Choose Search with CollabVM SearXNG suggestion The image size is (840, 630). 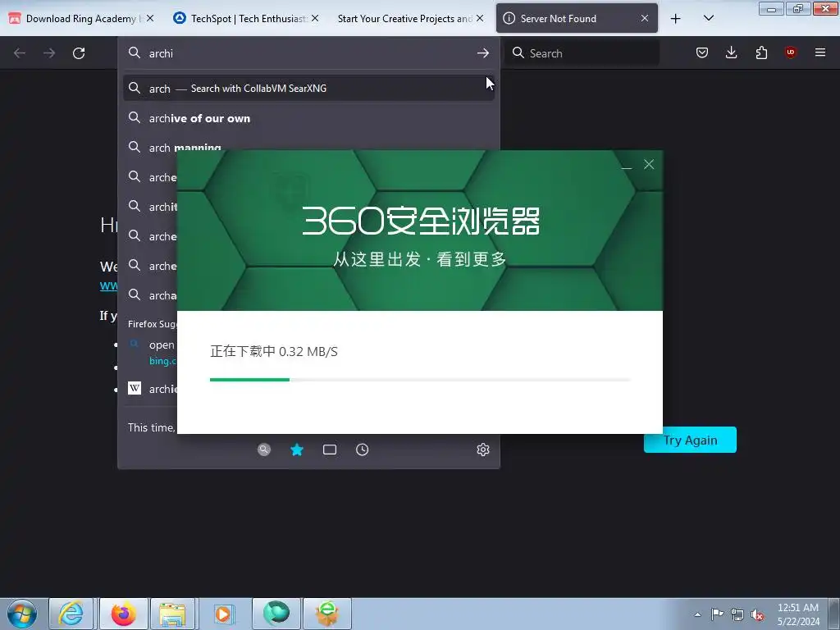308,89
